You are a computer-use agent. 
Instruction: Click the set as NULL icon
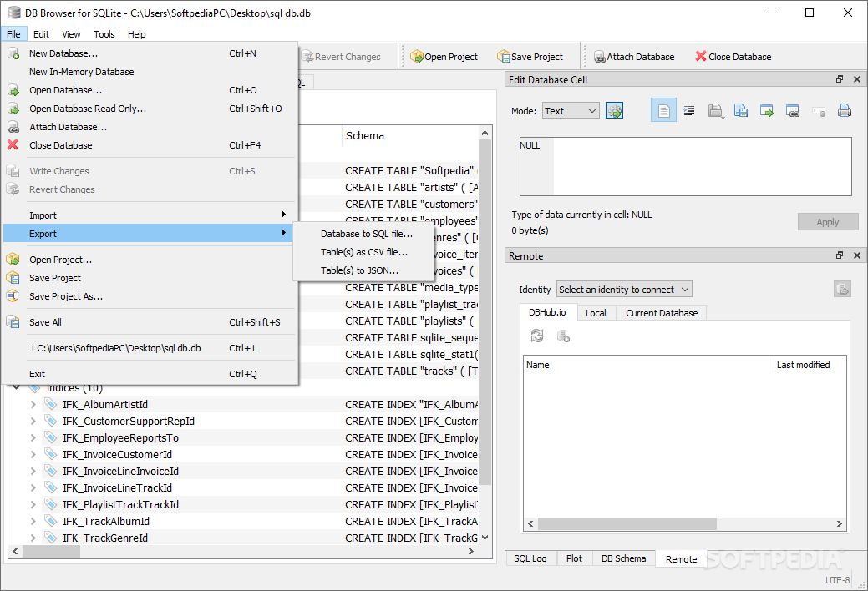(819, 111)
